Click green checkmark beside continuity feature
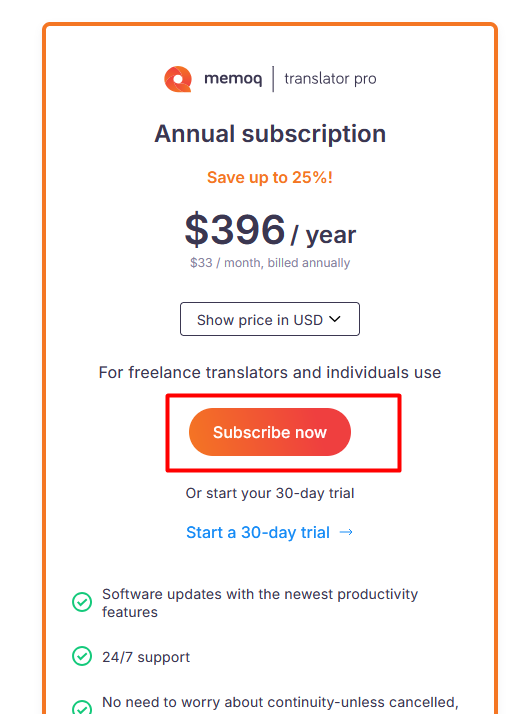Image resolution: width=510 pixels, height=714 pixels. [82, 707]
